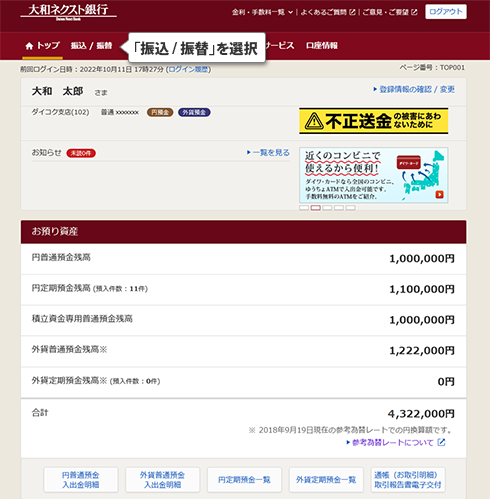Viewport: 490px width, 499px height.
Task: Click the external-link icon next to よくあるご質問
Action: (352, 12)
